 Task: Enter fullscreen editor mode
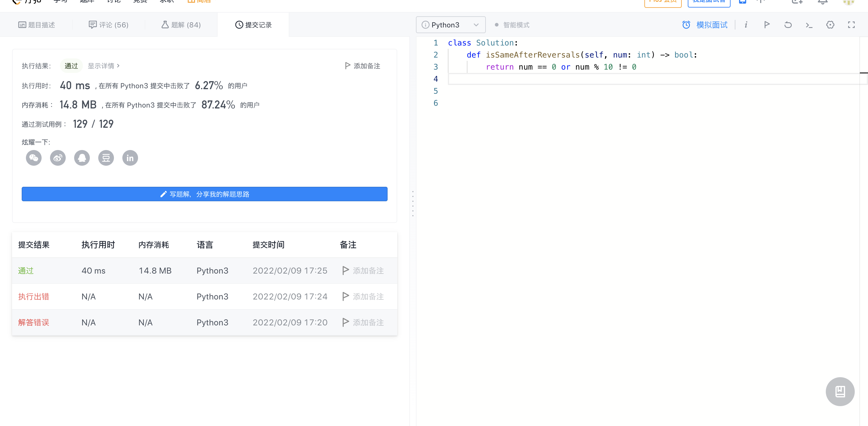[x=851, y=25]
